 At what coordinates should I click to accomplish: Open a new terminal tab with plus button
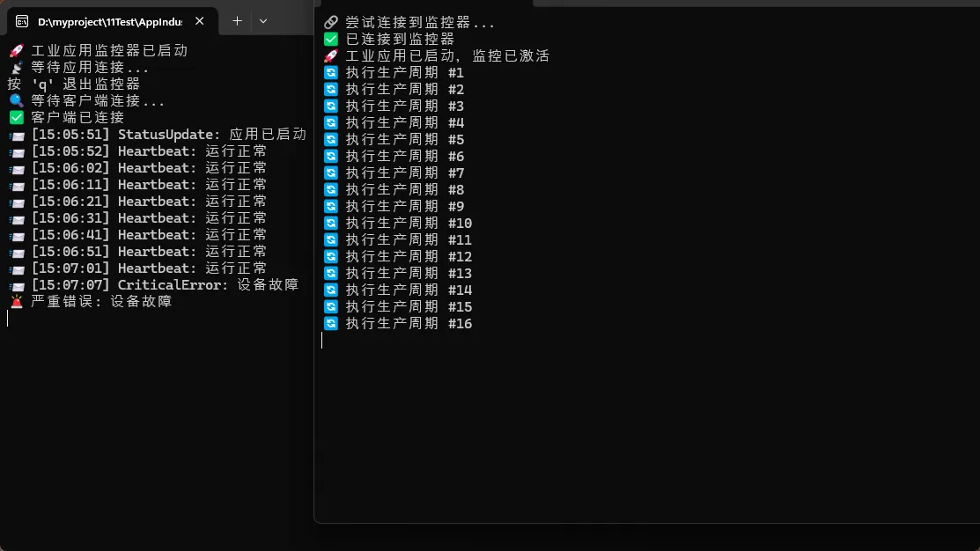(x=237, y=21)
